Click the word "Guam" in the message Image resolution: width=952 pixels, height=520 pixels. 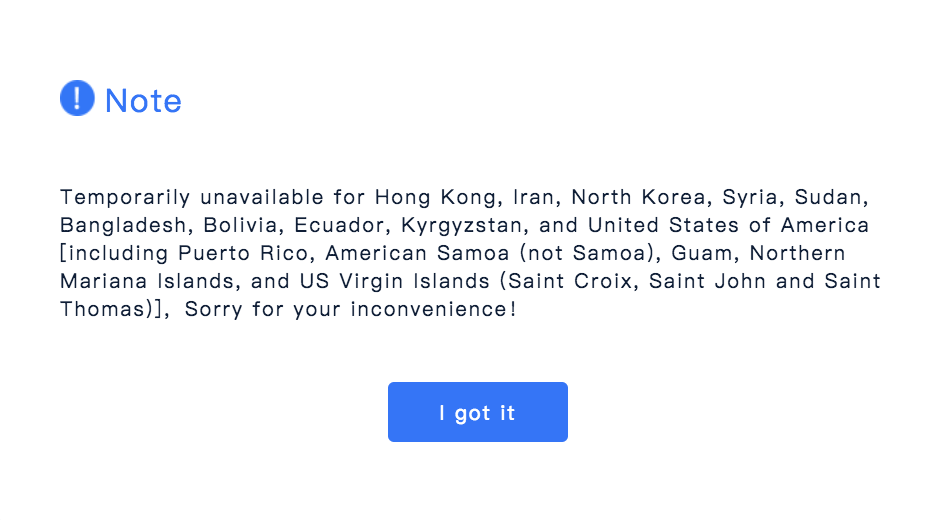click(x=701, y=253)
